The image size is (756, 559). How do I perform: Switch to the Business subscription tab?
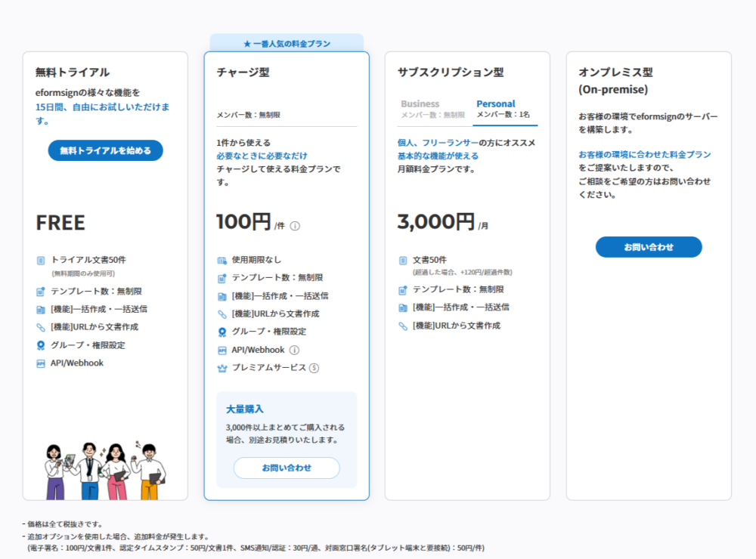432,109
